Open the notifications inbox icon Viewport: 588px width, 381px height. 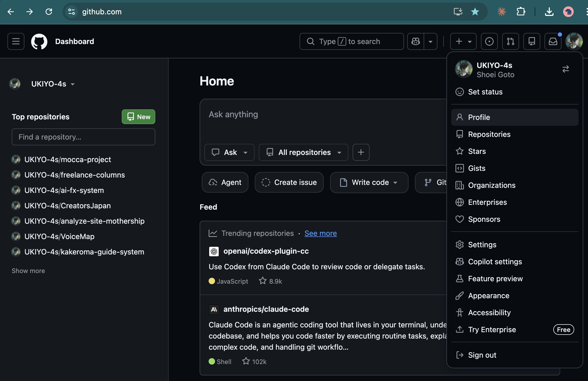[553, 41]
